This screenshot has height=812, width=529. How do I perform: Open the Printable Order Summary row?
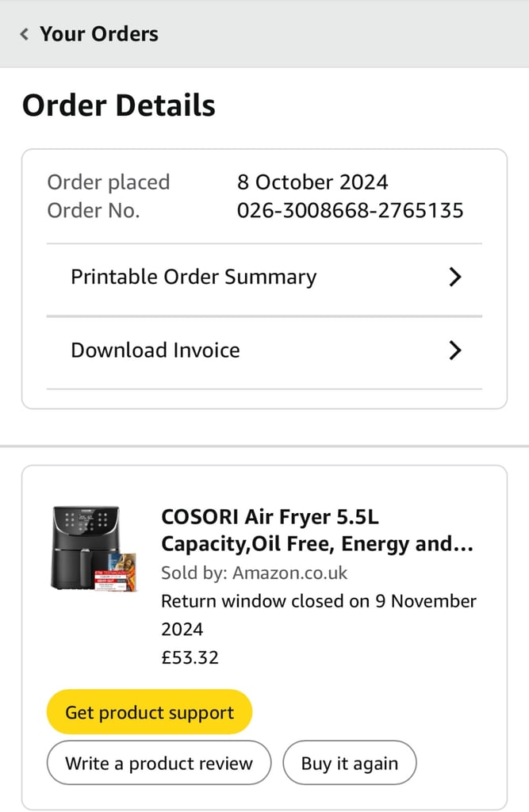pyautogui.click(x=264, y=277)
